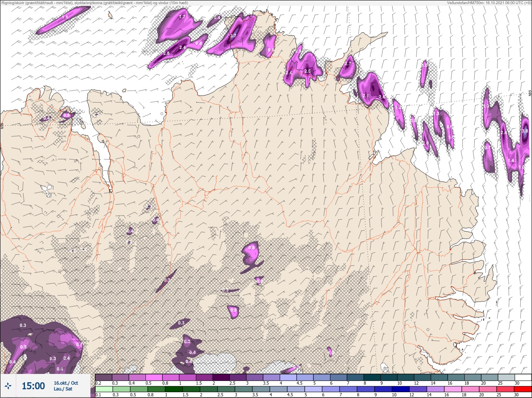This screenshot has height=398, width=532.
Task: Click the 2.8 precipitation value on map
Action: click(x=167, y=54)
